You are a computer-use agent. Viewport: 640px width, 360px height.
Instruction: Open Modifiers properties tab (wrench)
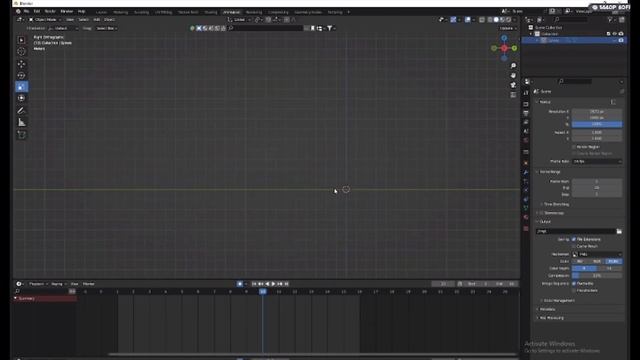click(526, 173)
